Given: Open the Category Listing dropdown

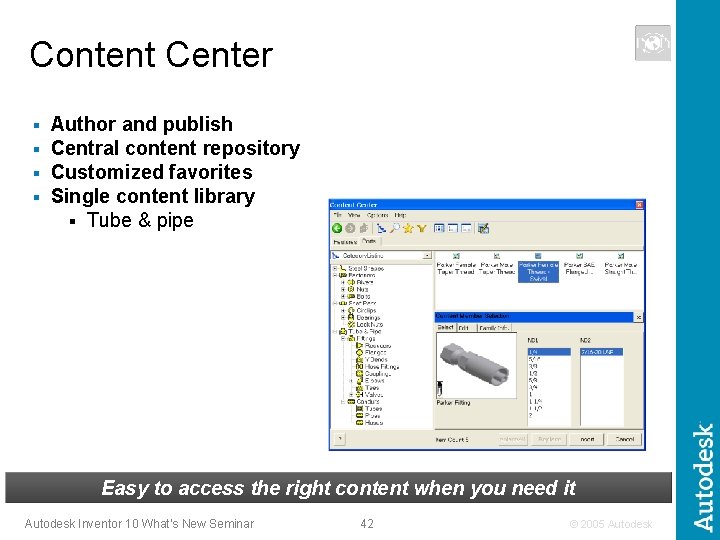Looking at the screenshot, I should click(x=427, y=255).
